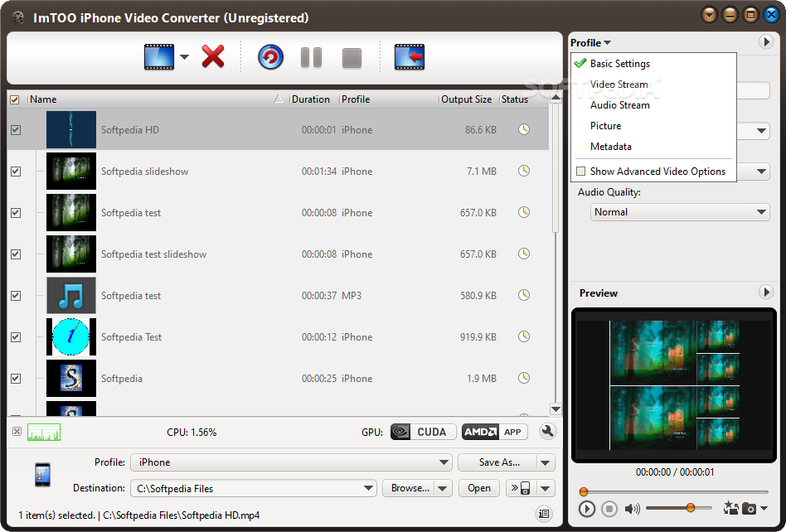Open the snapshot options dropdown arrow
786x532 pixels.
pos(764,508)
